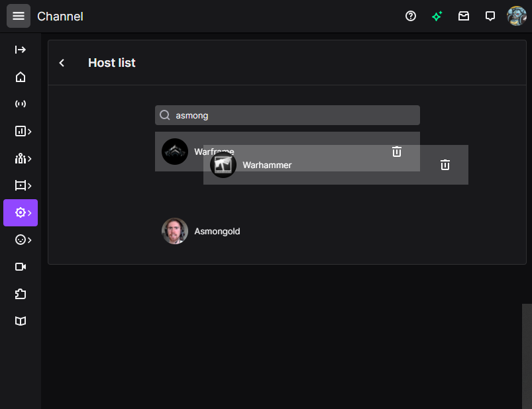Open the help question mark icon
Viewport: 532px width, 409px height.
pos(411,16)
